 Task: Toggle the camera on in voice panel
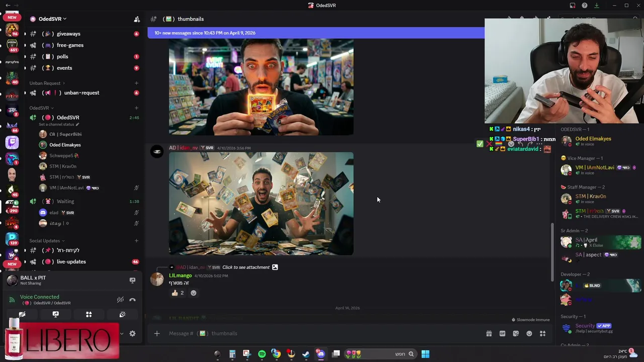(22, 314)
